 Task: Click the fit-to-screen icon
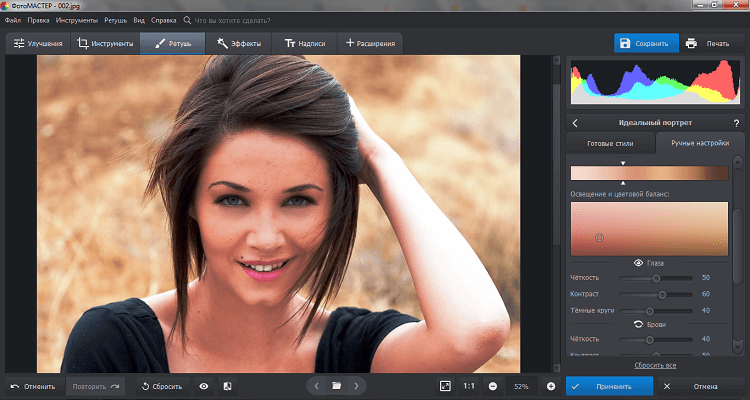click(x=445, y=386)
